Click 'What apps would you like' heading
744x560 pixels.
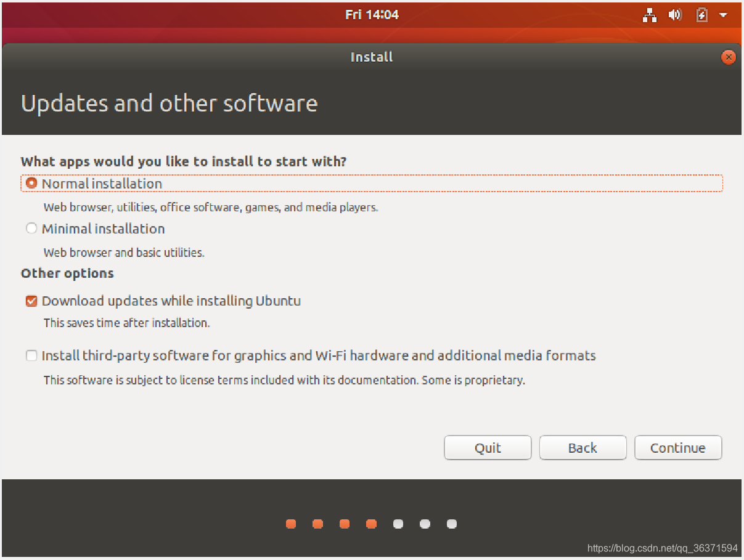184,162
